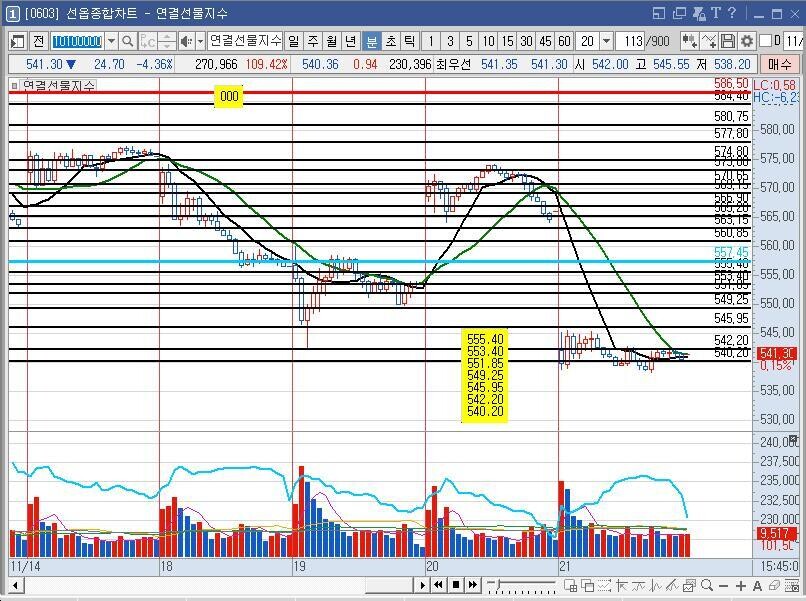Expand the minute interval dropdown showing 20
The width and height of the screenshot is (806, 601).
coord(608,41)
